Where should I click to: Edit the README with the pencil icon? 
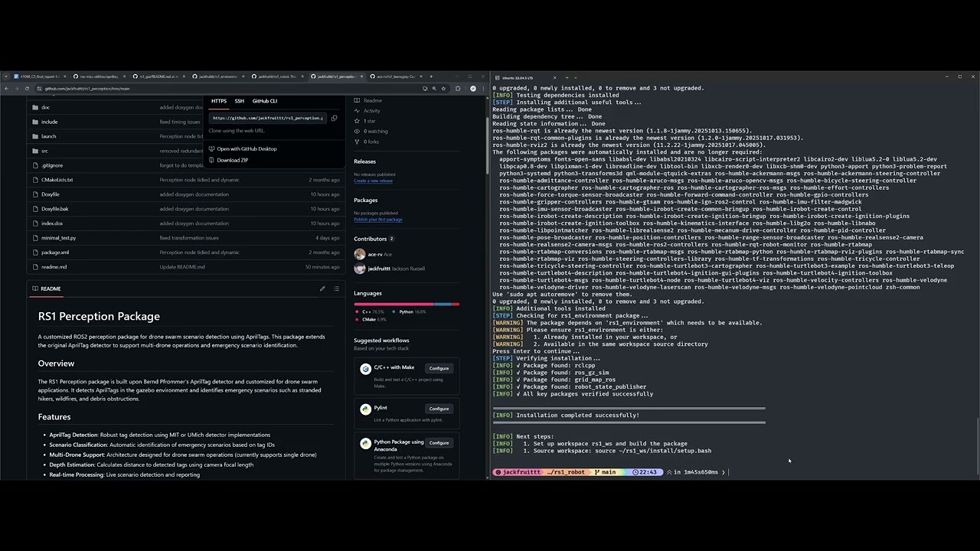(x=322, y=289)
